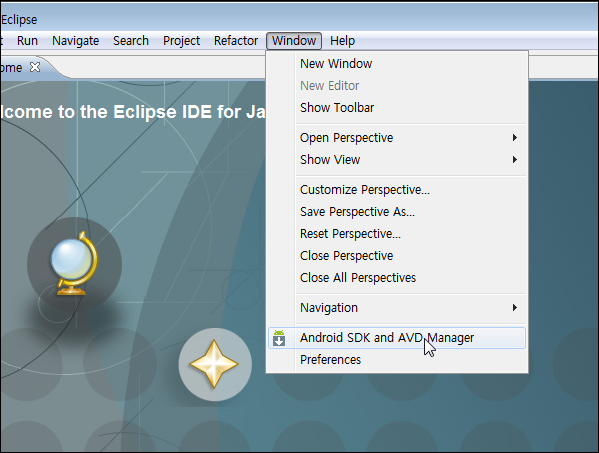The height and width of the screenshot is (453, 599).
Task: Open the Help menu
Action: tap(343, 40)
